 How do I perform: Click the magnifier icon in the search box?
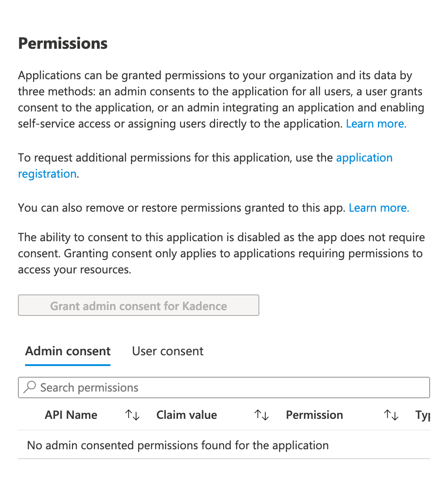click(x=30, y=388)
